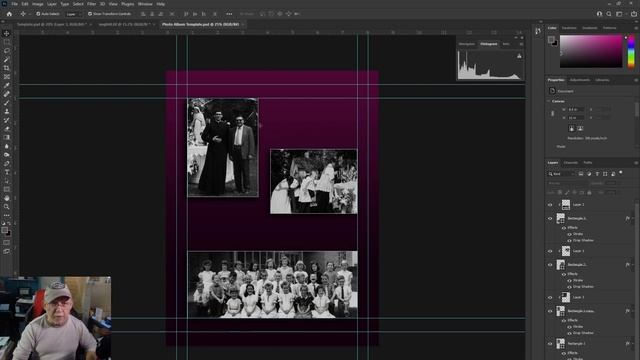Open the Search icon at top right
This screenshot has height=360, width=640.
609,14
